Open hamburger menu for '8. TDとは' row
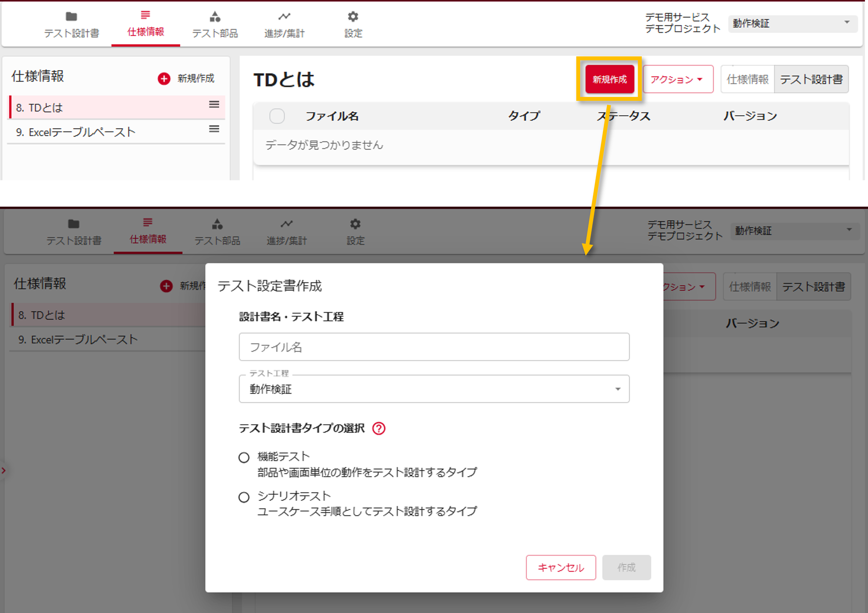This screenshot has height=613, width=868. tap(214, 104)
